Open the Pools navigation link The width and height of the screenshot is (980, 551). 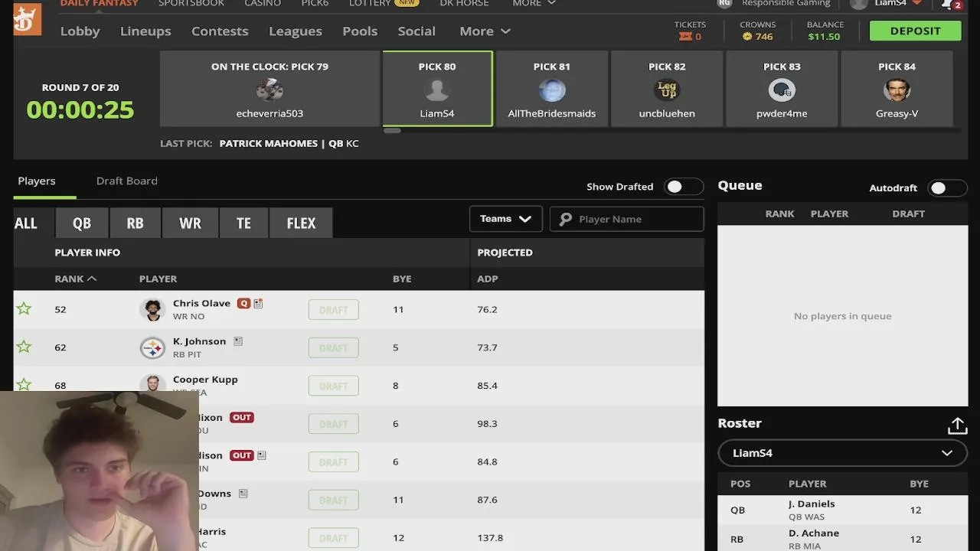[x=360, y=31]
